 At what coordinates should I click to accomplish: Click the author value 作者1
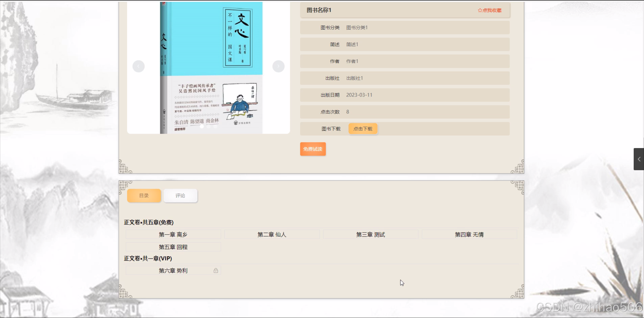tap(352, 61)
